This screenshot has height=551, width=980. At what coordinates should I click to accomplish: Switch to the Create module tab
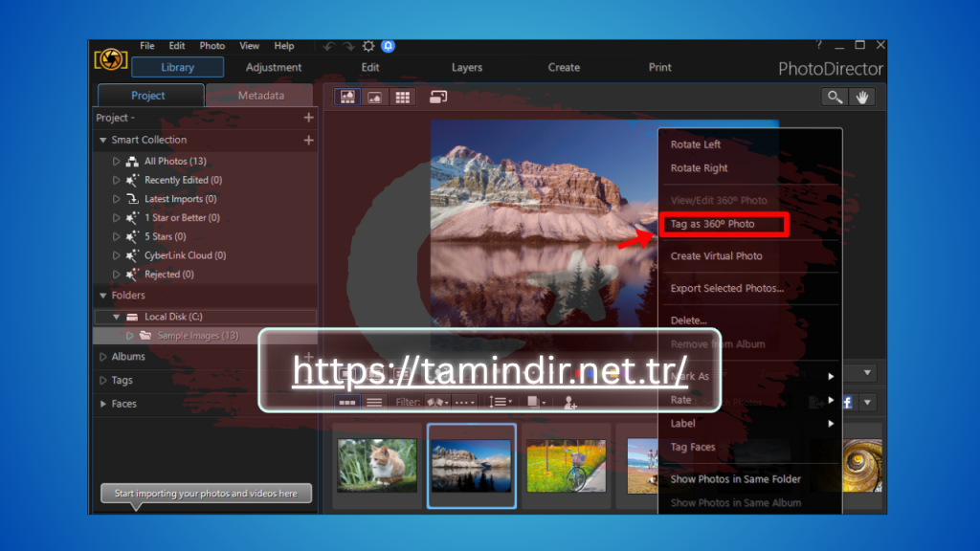coord(564,68)
